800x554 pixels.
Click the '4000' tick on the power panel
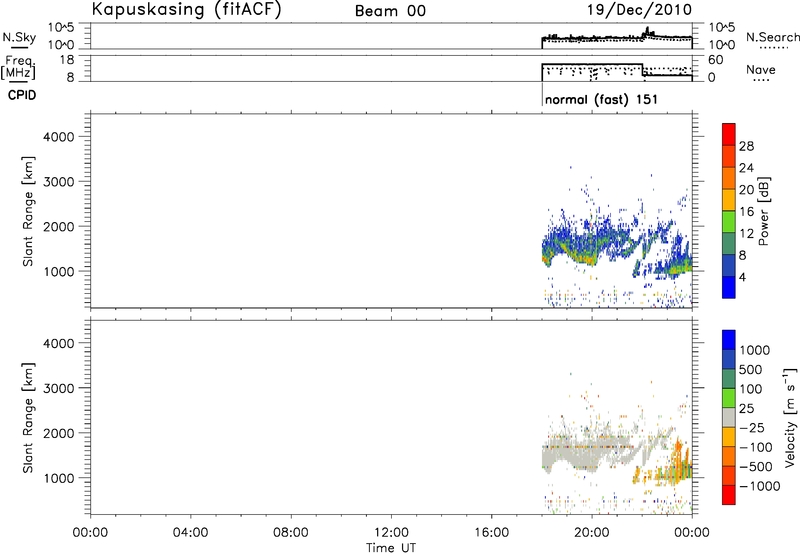tap(58, 137)
